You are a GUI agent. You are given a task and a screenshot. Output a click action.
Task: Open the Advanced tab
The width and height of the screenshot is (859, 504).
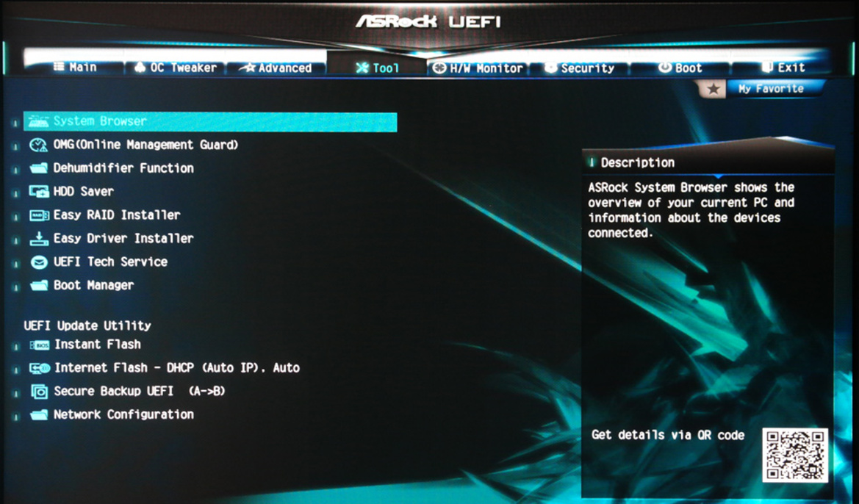click(x=276, y=68)
